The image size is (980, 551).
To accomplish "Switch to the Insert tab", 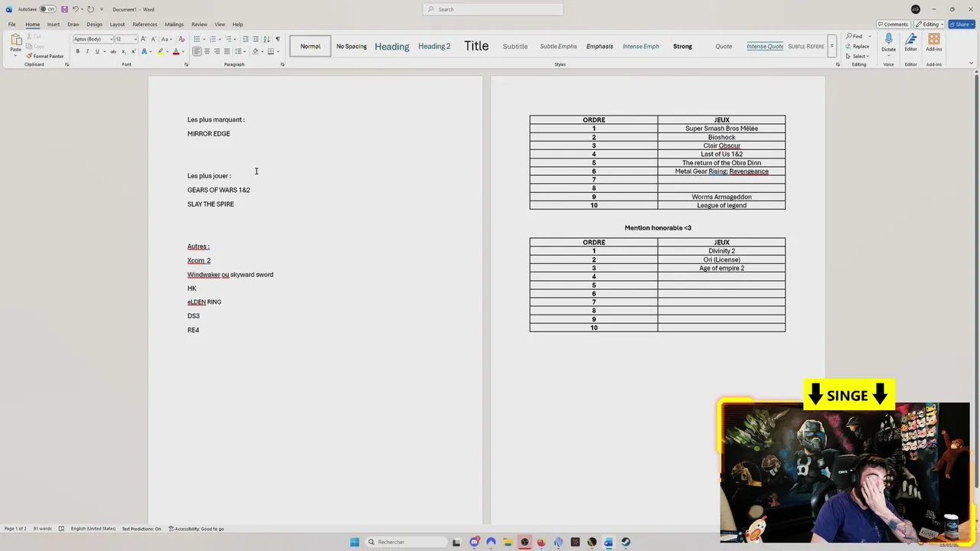I will 53,24.
